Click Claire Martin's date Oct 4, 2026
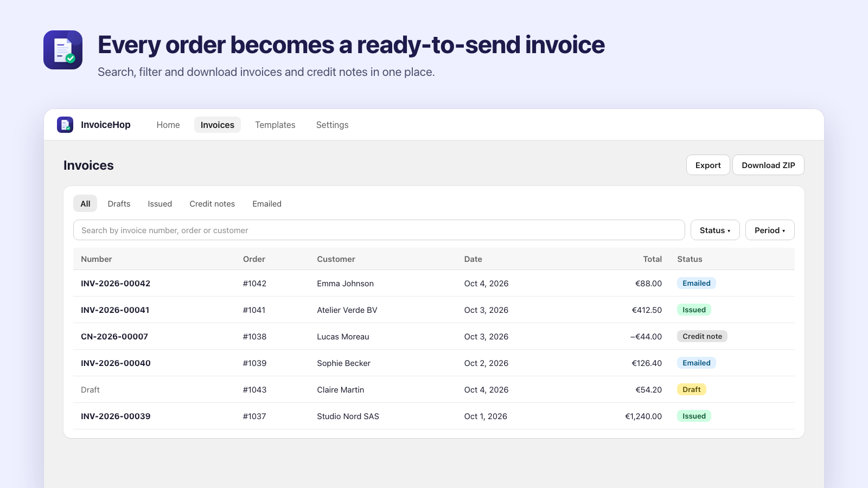 click(486, 390)
